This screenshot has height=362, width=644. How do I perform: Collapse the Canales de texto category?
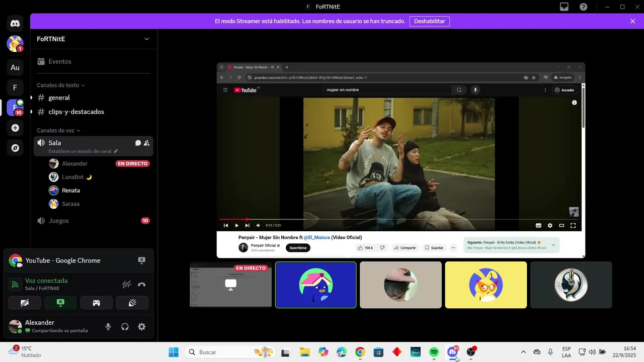pyautogui.click(x=60, y=85)
